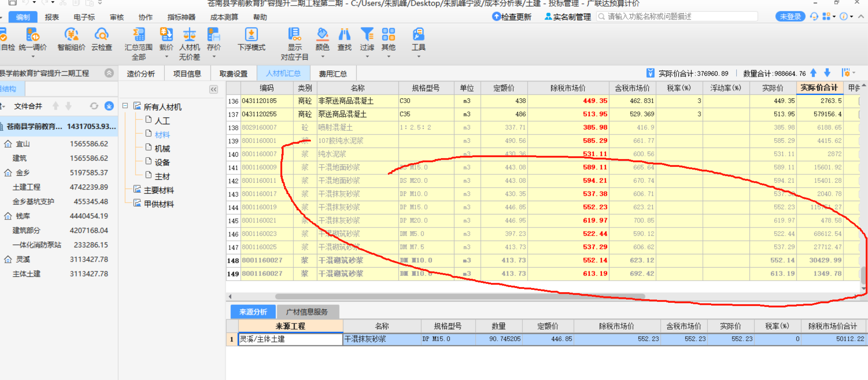Image resolution: width=868 pixels, height=380 pixels.
Task: Select the 甲供材料 tree item
Action: coord(159,204)
